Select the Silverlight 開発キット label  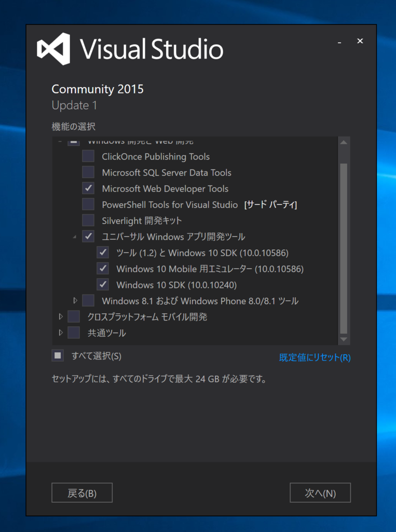pos(142,220)
